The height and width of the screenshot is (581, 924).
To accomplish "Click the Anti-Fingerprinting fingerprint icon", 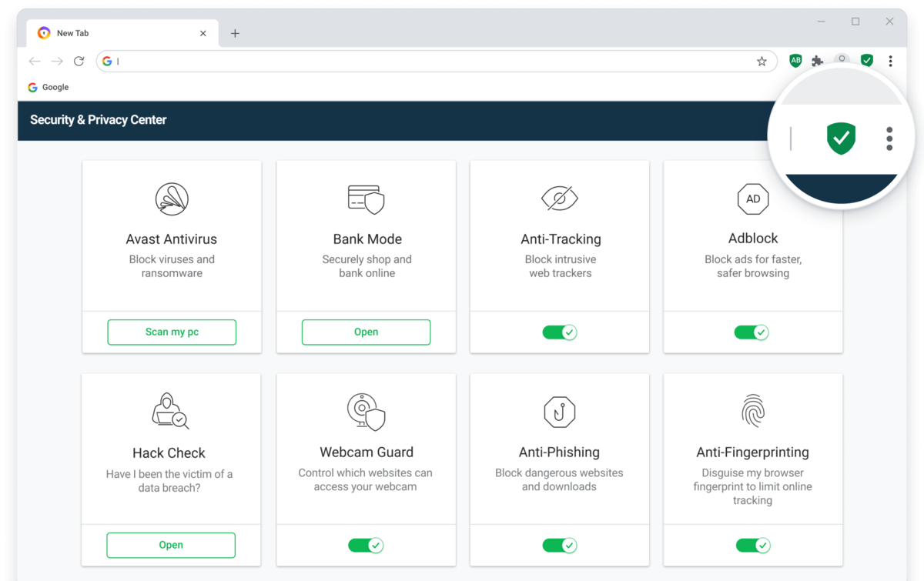I will pyautogui.click(x=752, y=411).
